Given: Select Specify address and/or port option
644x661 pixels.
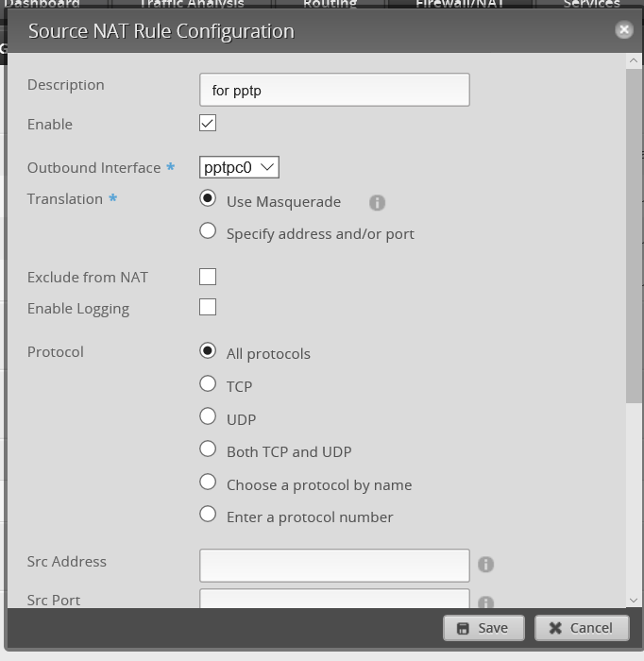Looking at the screenshot, I should coord(208,231).
